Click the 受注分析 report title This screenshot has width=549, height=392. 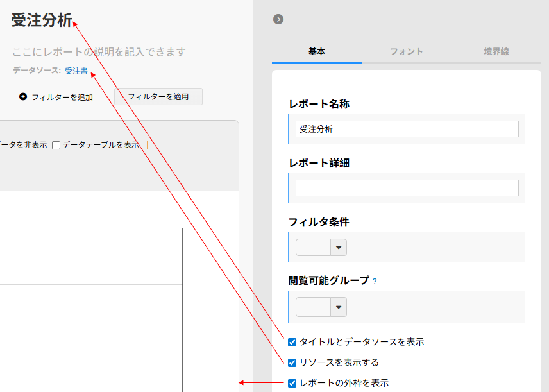pyautogui.click(x=42, y=21)
